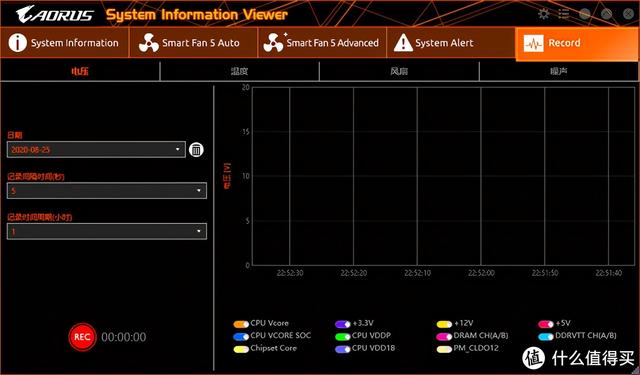Click the fan icon on Smart Fan 5 Advanced
The height and width of the screenshot is (375, 640).
tap(273, 43)
